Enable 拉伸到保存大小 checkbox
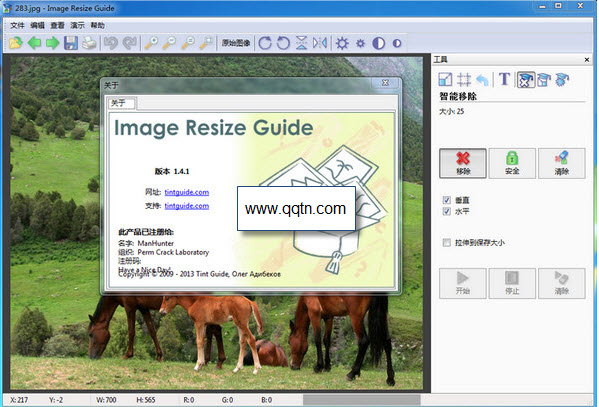Image resolution: width=599 pixels, height=407 pixels. [446, 243]
